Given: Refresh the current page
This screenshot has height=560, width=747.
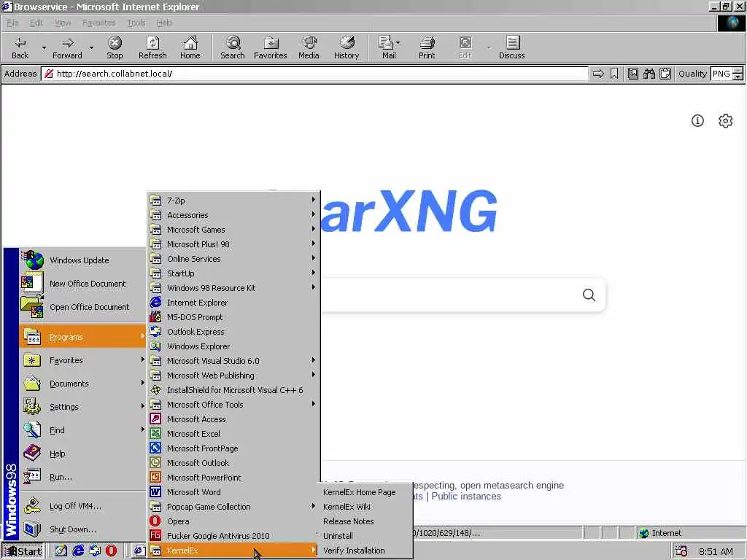Looking at the screenshot, I should (x=152, y=47).
